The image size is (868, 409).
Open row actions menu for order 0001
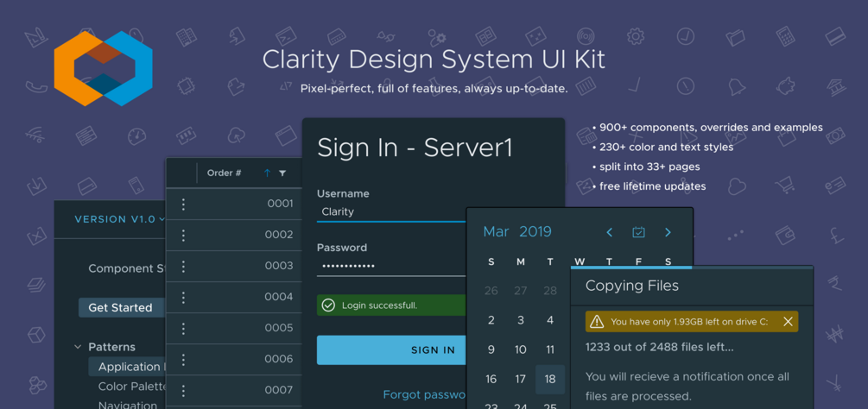tap(183, 204)
